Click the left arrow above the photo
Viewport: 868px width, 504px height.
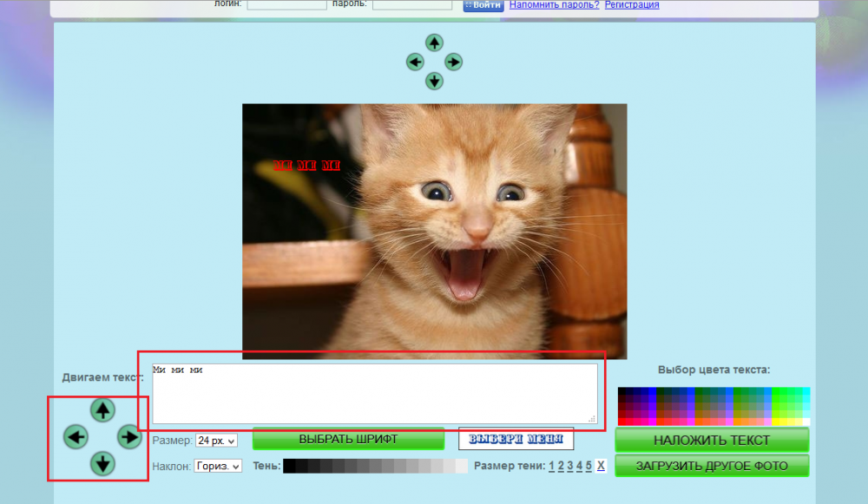click(x=415, y=62)
